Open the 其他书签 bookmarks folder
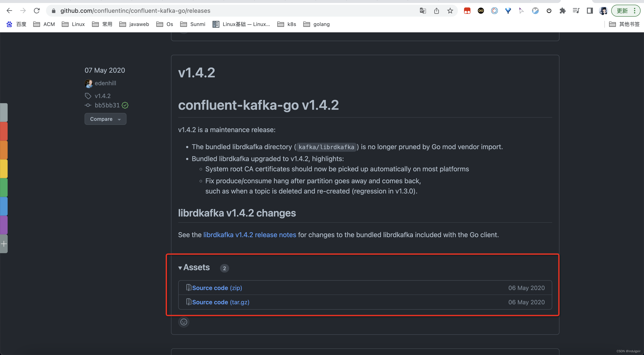This screenshot has width=644, height=355. [x=624, y=24]
